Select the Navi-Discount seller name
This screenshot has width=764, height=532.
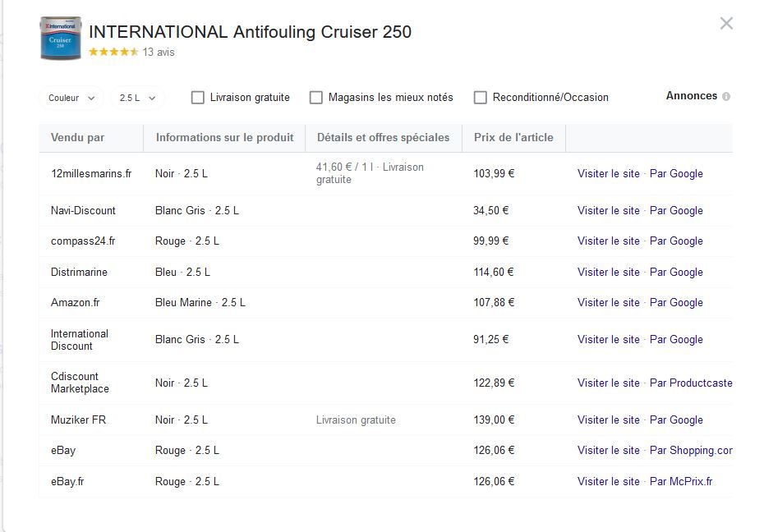click(83, 211)
